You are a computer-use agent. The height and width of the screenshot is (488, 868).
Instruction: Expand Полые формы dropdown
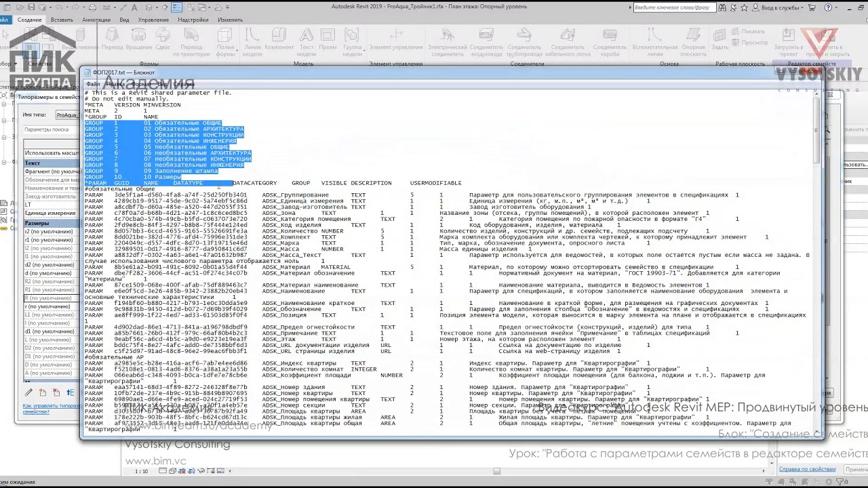coord(225,43)
